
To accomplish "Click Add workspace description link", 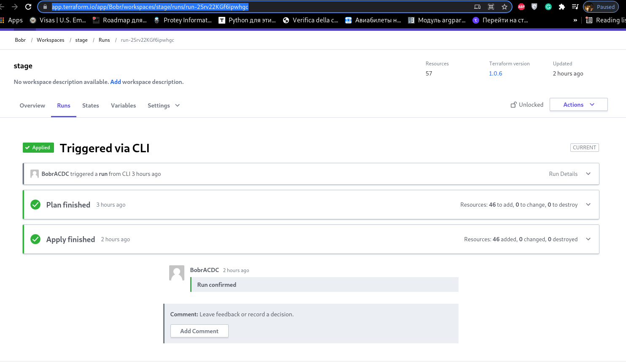I will (116, 82).
